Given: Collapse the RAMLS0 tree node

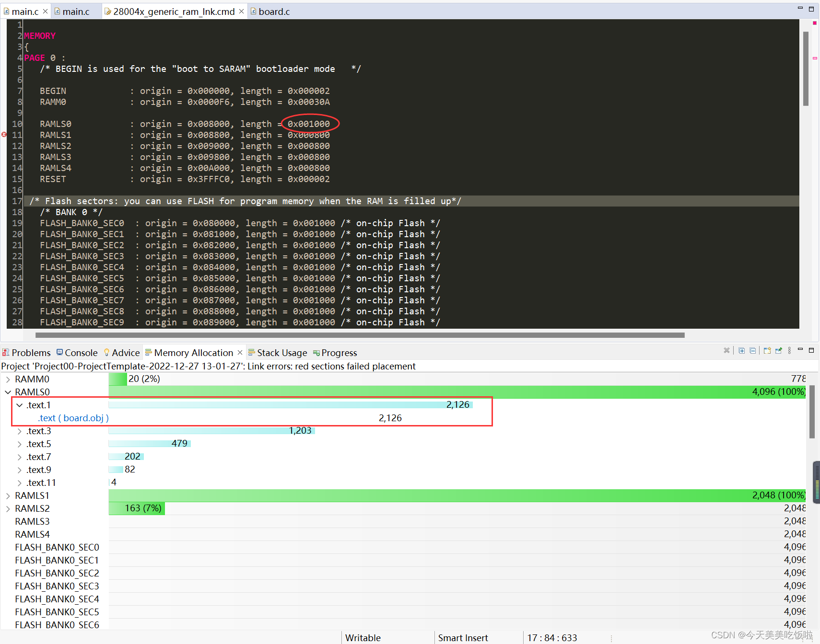Looking at the screenshot, I should [x=8, y=391].
